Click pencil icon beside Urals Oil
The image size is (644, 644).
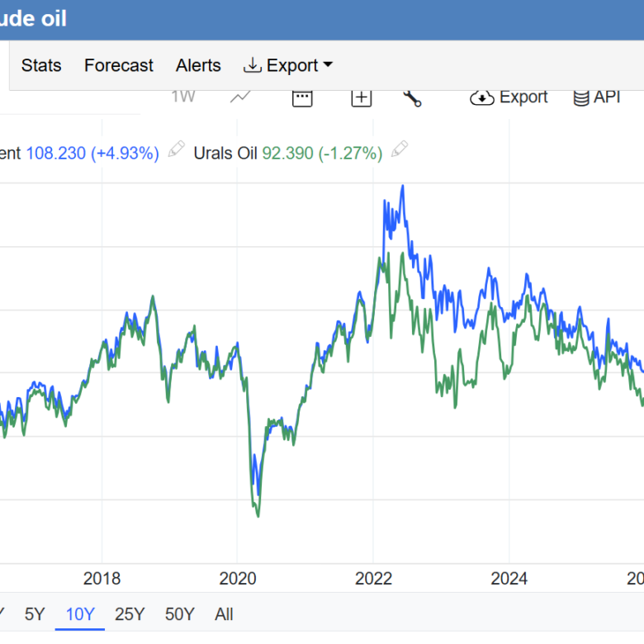(400, 149)
